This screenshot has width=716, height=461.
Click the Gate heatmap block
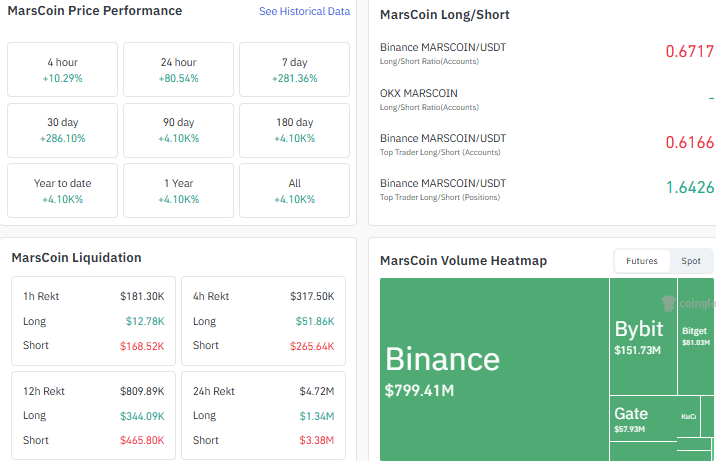(643, 419)
